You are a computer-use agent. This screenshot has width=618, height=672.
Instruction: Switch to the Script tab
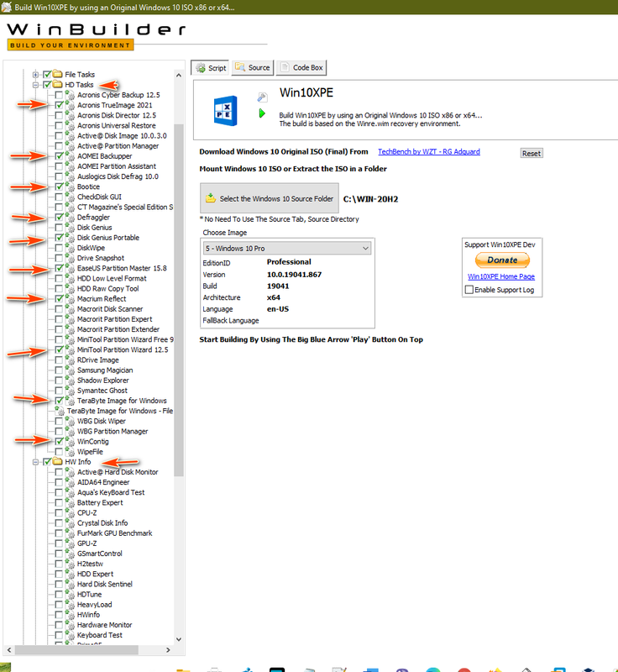(x=210, y=68)
